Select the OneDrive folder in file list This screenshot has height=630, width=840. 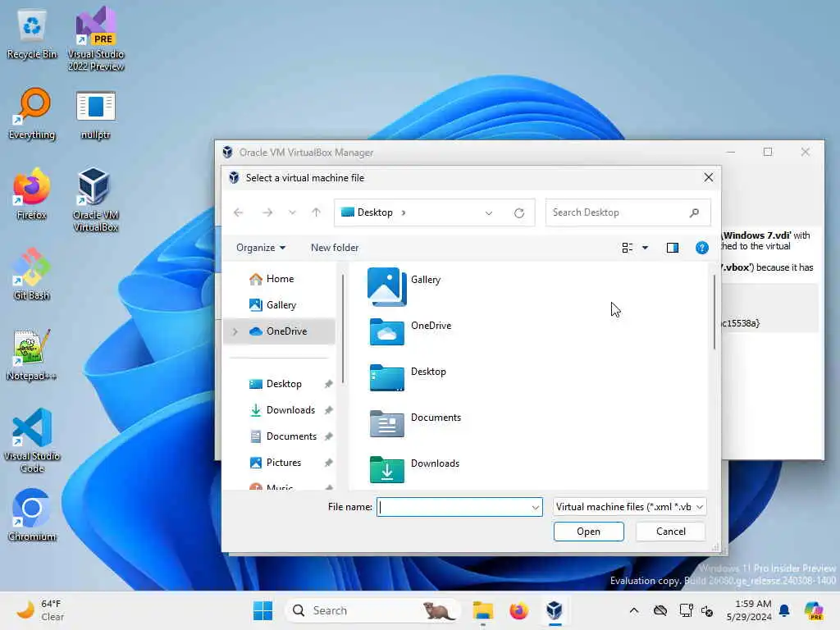(x=410, y=331)
